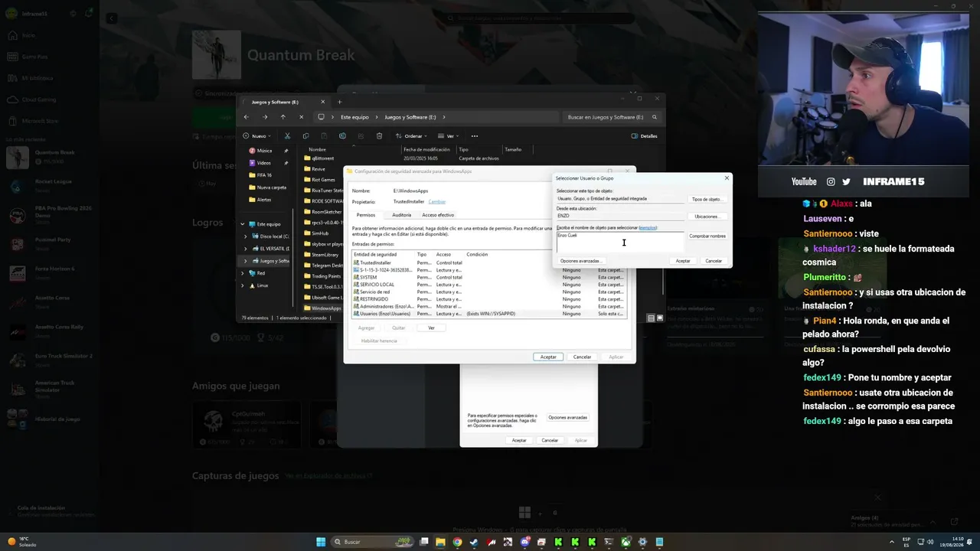The height and width of the screenshot is (551, 980).
Task: Click the Cambiar owner link
Action: pos(436,201)
